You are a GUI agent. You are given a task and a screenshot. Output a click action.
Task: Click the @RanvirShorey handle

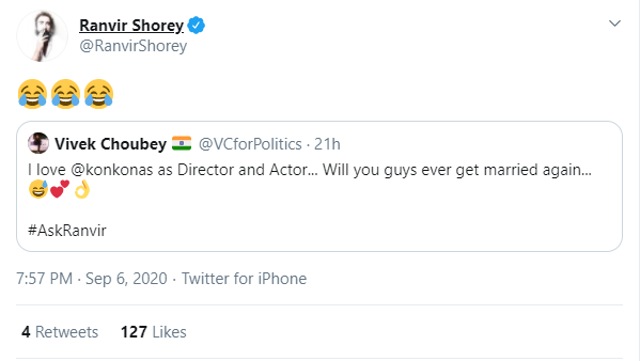point(133,46)
